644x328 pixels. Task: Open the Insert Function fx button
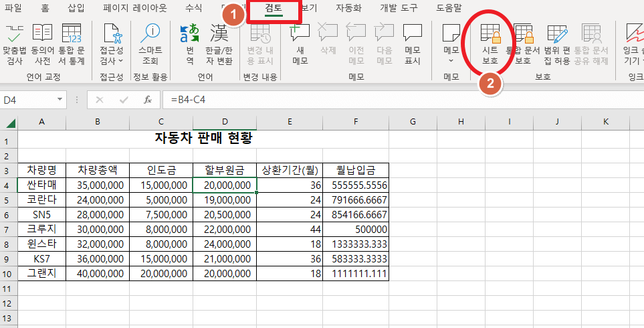click(x=148, y=100)
